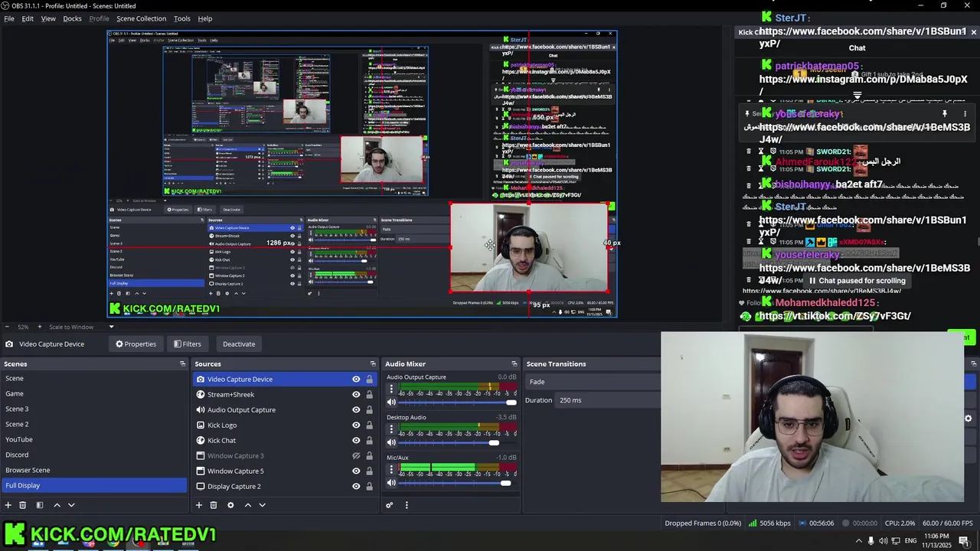
Task: Add a new scene with the plus icon
Action: pyautogui.click(x=8, y=505)
